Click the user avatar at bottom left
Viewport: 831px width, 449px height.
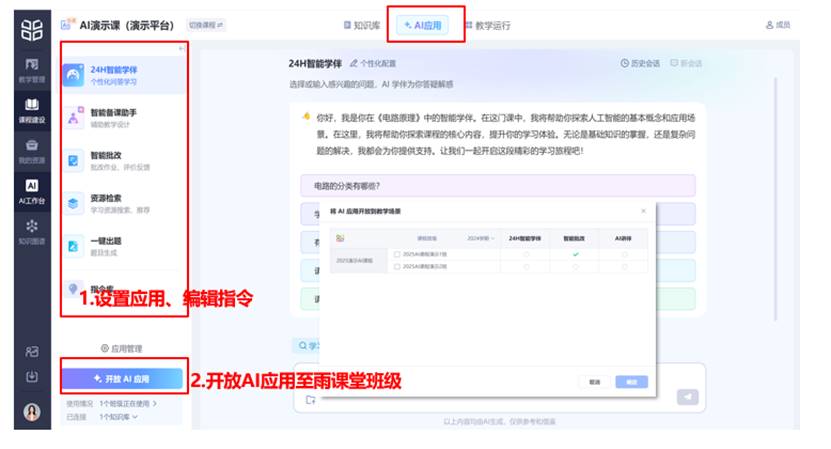pyautogui.click(x=32, y=412)
